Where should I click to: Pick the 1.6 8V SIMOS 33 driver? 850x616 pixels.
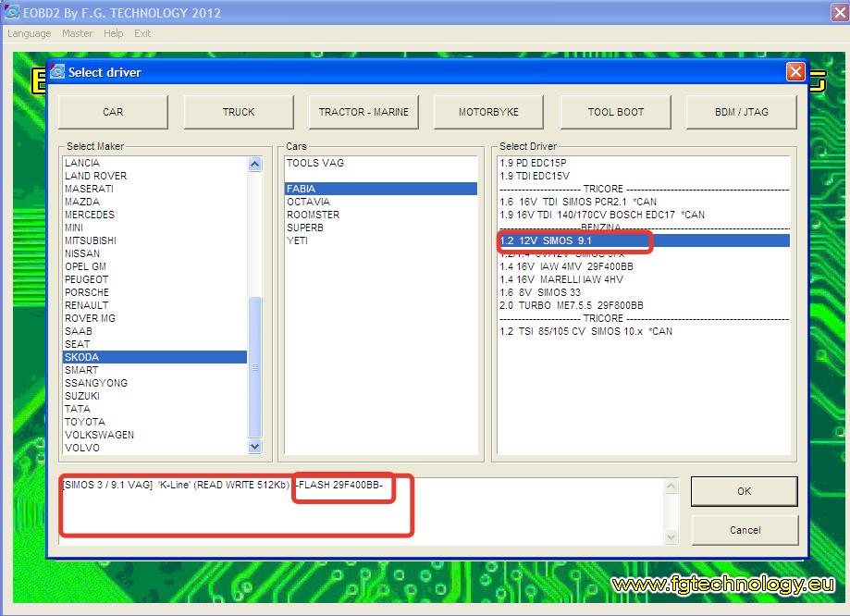click(644, 293)
